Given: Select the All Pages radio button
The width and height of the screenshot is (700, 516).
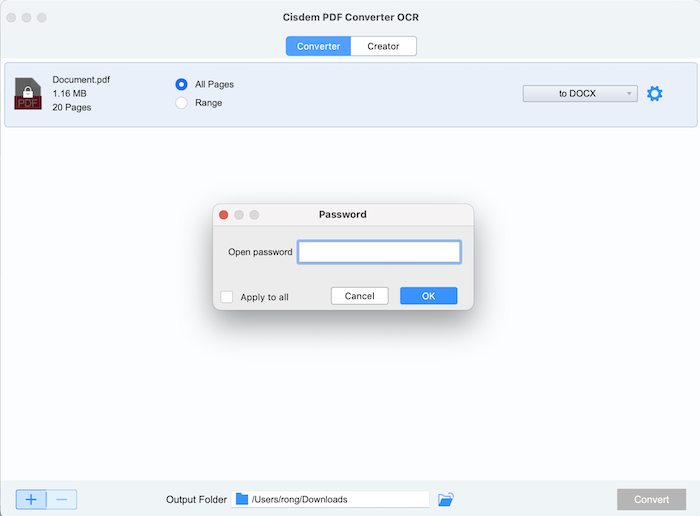Looking at the screenshot, I should click(181, 84).
